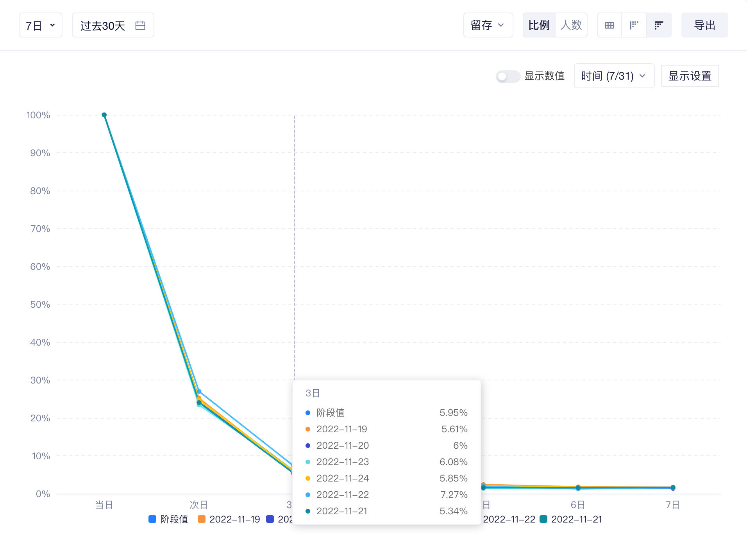Open the 时间 (7/31) selector

click(x=614, y=76)
